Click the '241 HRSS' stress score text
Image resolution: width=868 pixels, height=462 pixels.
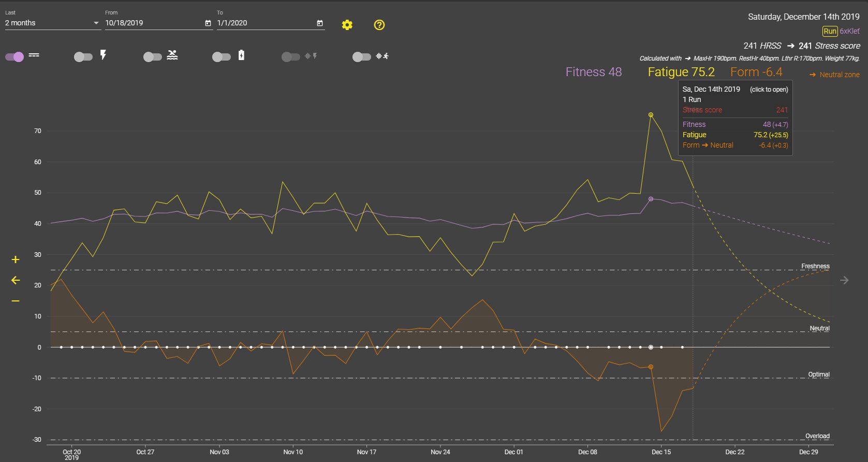(762, 46)
